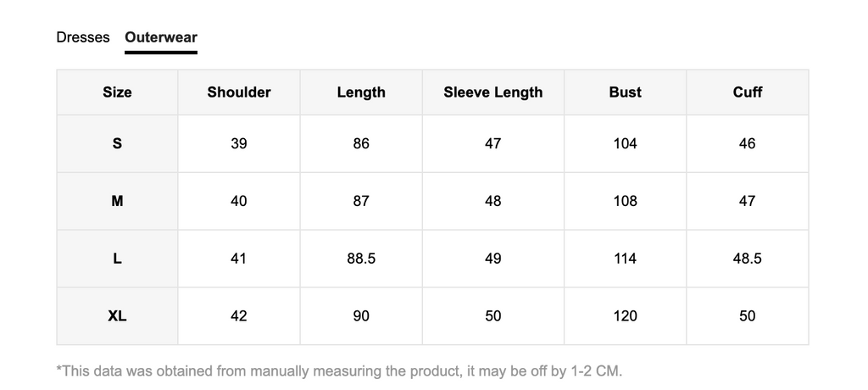
Task: Click the L length value 88.5
Action: point(361,259)
